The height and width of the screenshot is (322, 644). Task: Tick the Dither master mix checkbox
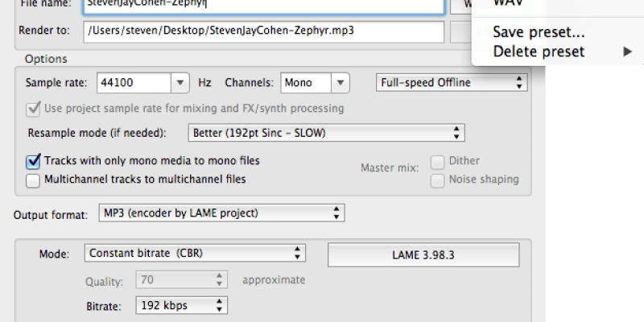click(438, 161)
